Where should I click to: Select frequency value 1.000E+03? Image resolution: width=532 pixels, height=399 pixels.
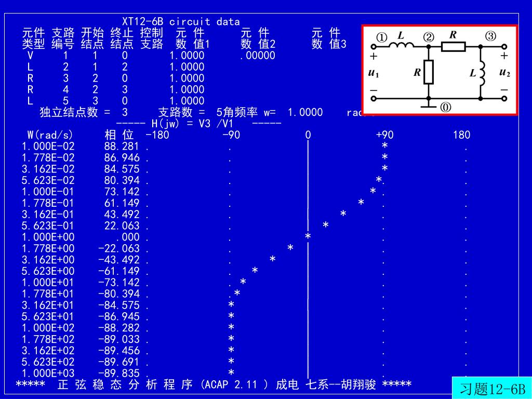(48, 373)
